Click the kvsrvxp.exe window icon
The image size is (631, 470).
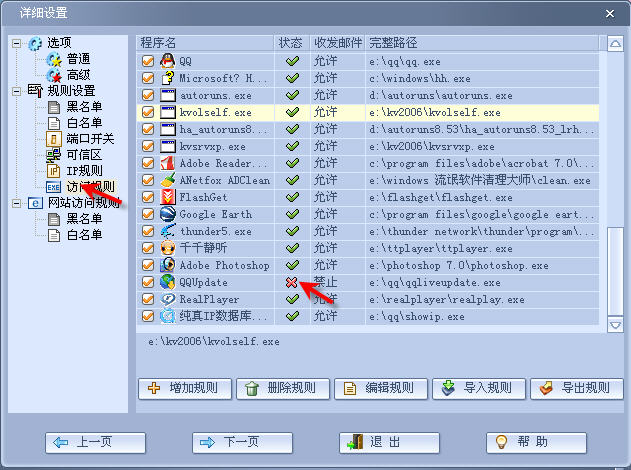[x=167, y=146]
